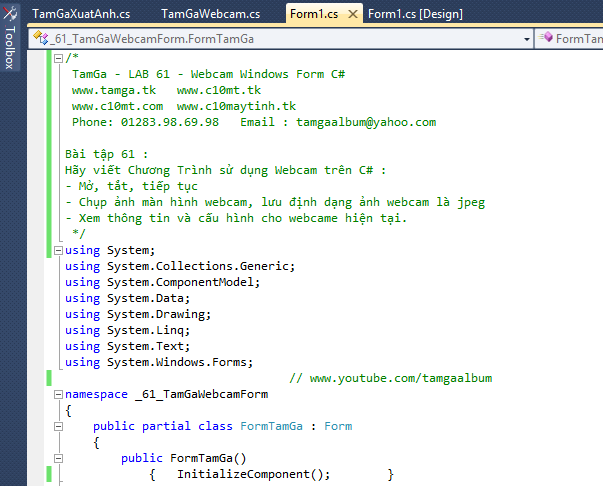Click the line 'using System.Windows.Forms;'

tap(159, 362)
